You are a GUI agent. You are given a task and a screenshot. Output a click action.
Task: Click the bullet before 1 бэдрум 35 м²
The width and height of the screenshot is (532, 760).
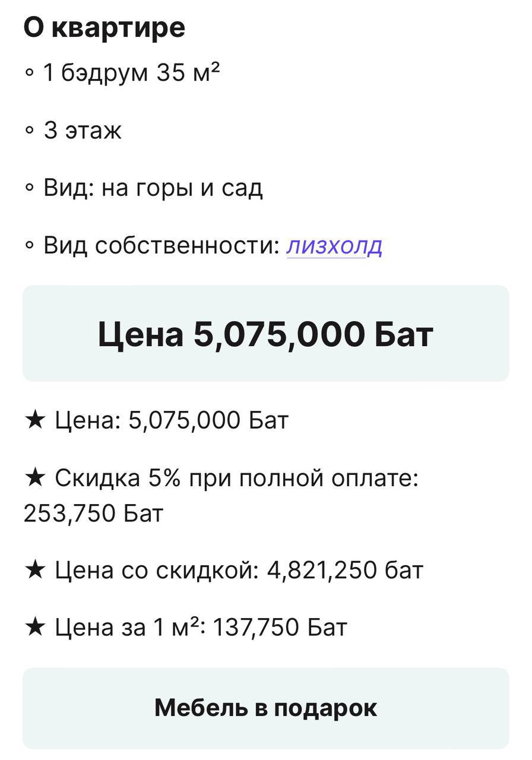coord(30,74)
